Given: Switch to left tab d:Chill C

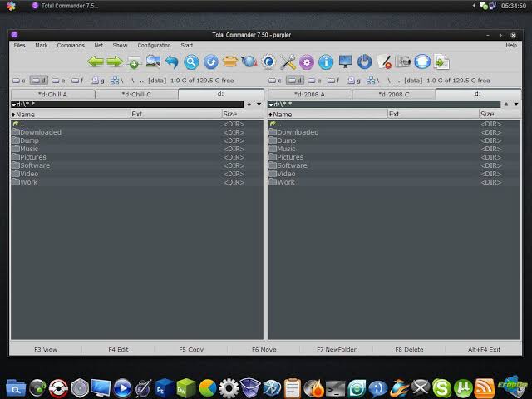Looking at the screenshot, I should (x=136, y=94).
